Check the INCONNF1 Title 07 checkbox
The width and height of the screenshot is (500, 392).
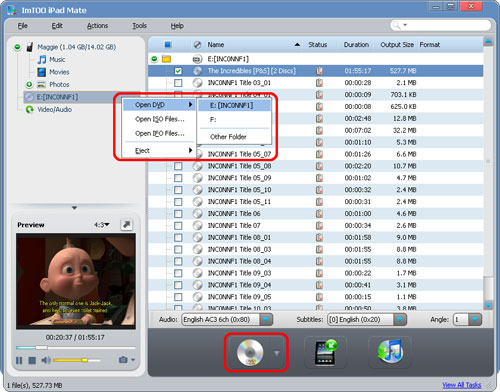[178, 226]
